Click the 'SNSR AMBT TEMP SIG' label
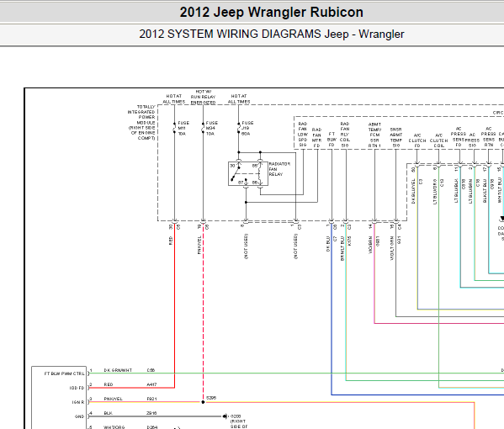 [396, 137]
